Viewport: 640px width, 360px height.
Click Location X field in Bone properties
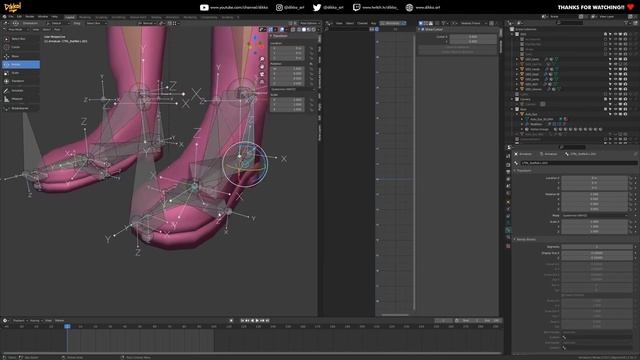click(594, 178)
